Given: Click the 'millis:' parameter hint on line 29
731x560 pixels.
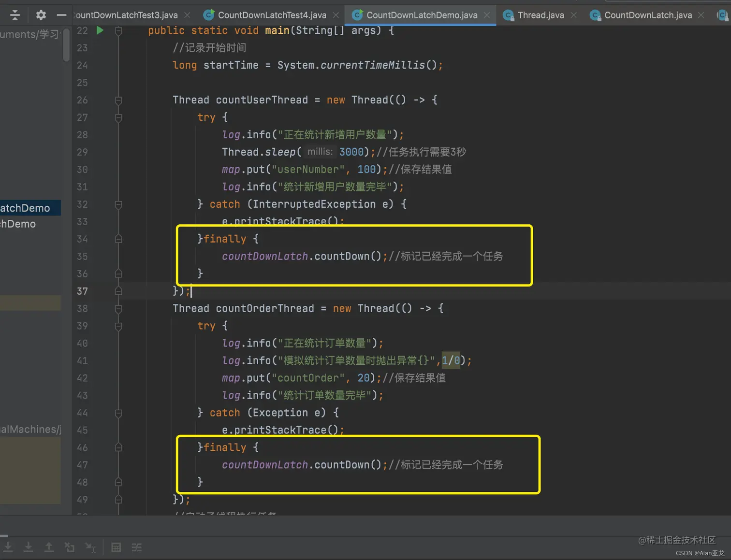Looking at the screenshot, I should click(320, 152).
